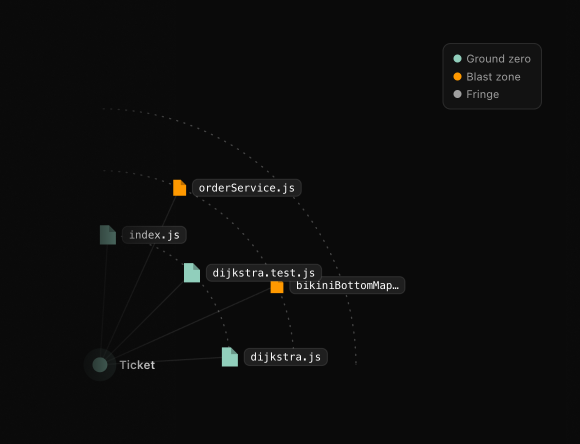This screenshot has width=580, height=444.
Task: Select the dijkstra.test.js file icon
Action: pyautogui.click(x=192, y=273)
